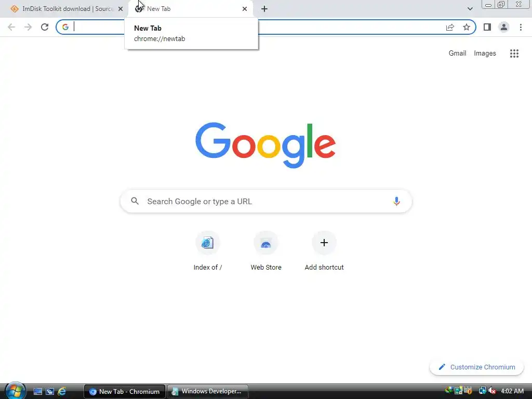This screenshot has width=532, height=399.
Task: Start voice search with microphone icon
Action: tap(396, 201)
